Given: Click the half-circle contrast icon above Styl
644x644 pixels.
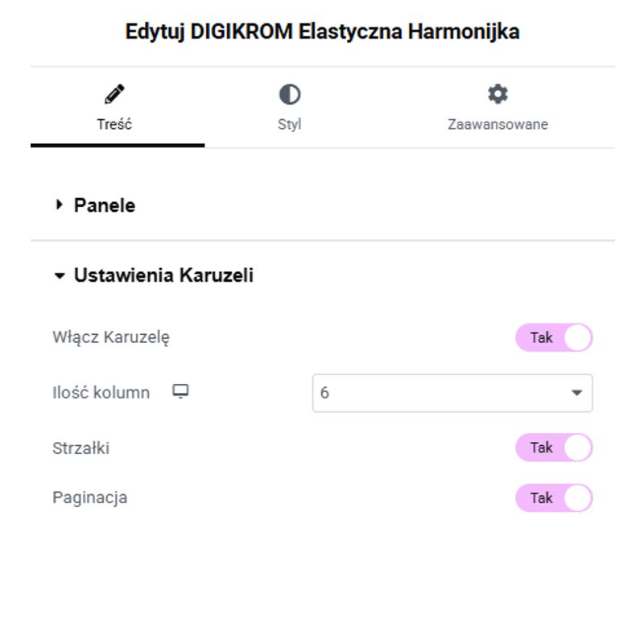Looking at the screenshot, I should (x=290, y=95).
